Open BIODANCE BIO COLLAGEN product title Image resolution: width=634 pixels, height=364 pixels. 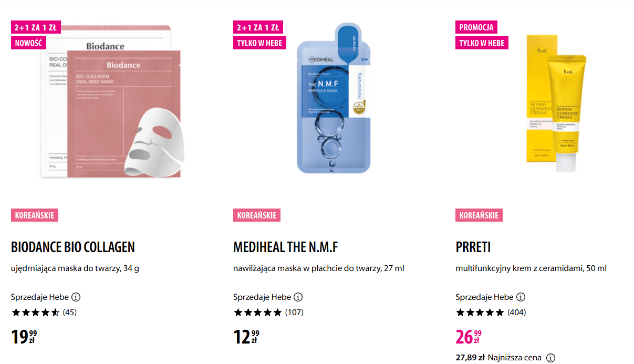click(x=73, y=247)
